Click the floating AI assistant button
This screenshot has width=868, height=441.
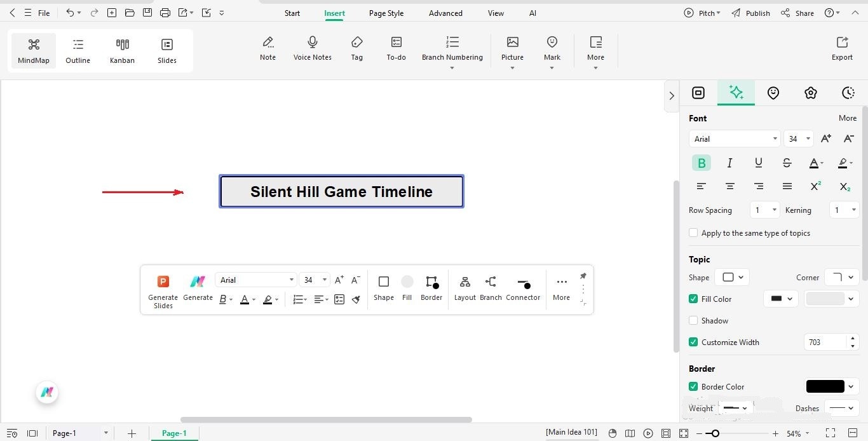point(47,392)
